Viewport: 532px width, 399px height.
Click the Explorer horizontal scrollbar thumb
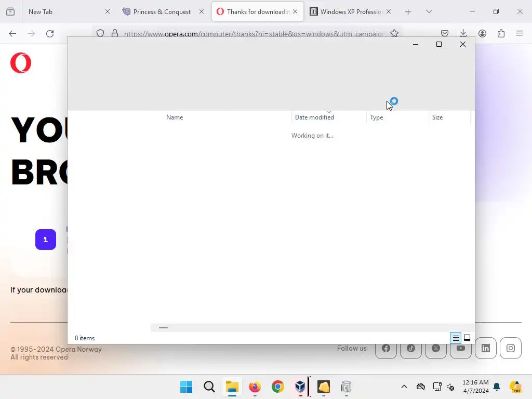coord(163,328)
